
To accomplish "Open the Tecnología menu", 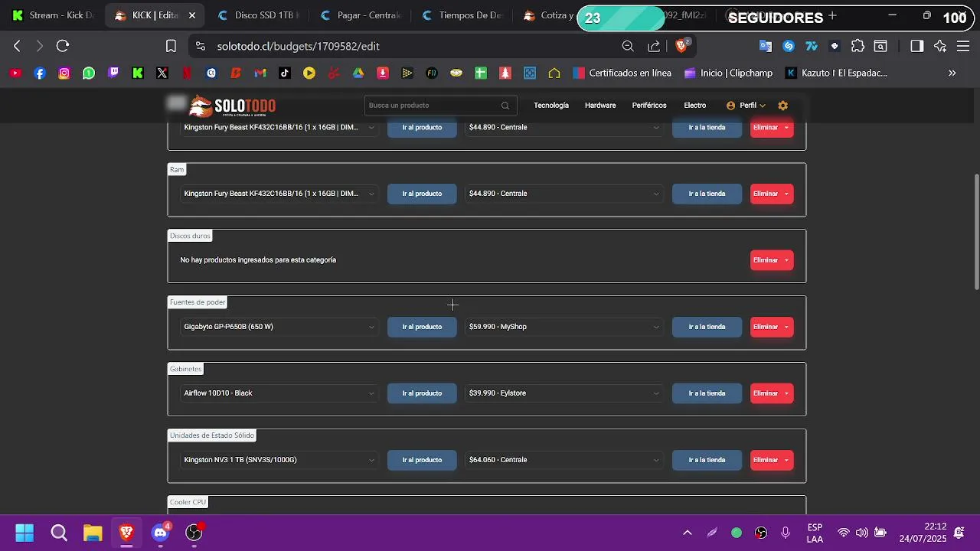I will click(551, 106).
